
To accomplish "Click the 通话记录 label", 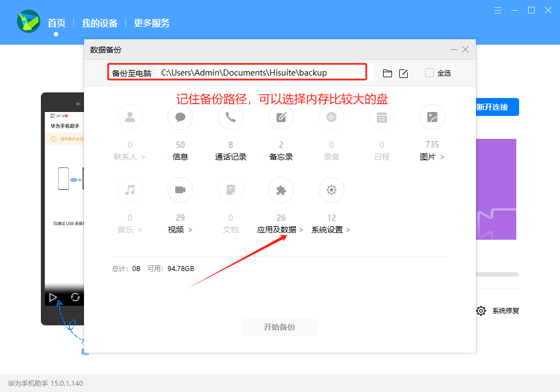I will tap(231, 157).
